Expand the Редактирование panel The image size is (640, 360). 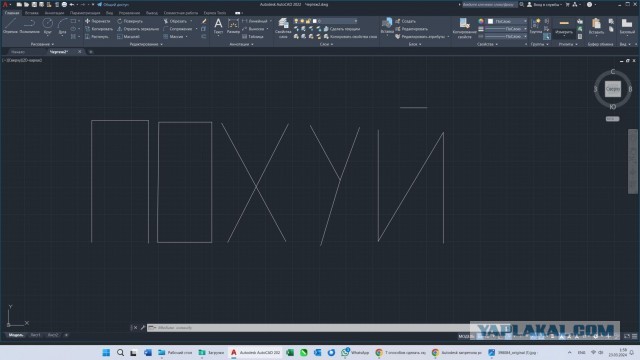[x=146, y=44]
